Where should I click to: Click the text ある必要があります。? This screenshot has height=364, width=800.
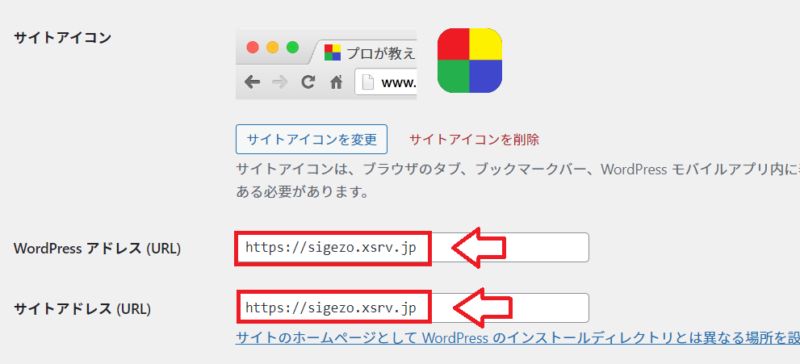(302, 193)
